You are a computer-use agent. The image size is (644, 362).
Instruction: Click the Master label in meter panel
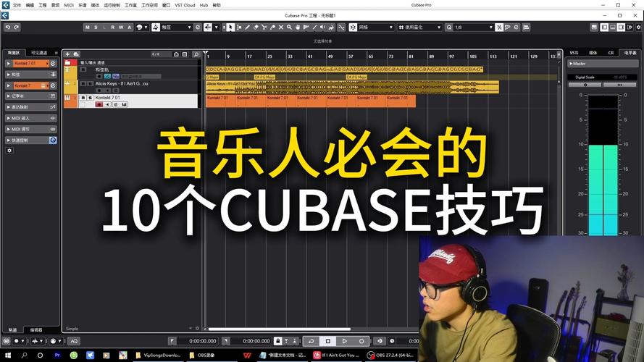579,64
